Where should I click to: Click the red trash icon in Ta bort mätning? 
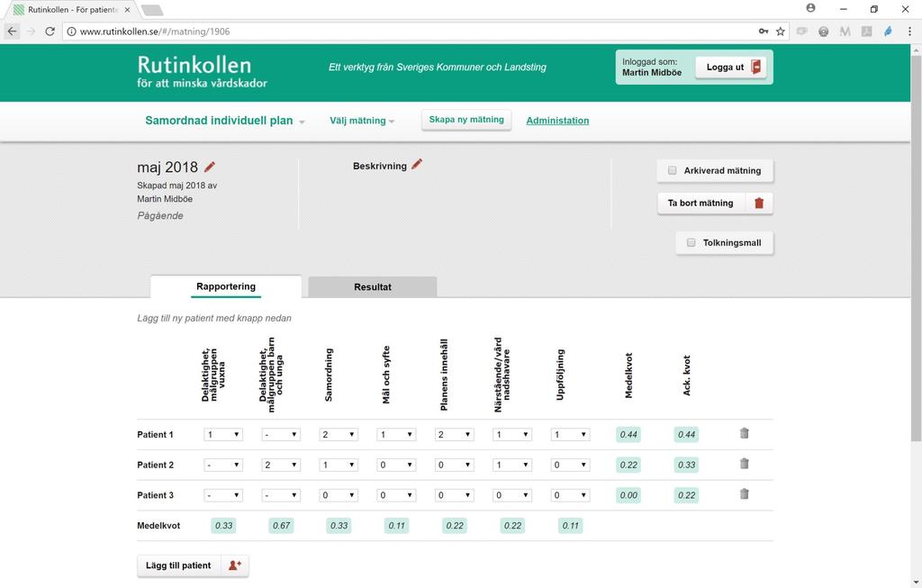point(758,203)
